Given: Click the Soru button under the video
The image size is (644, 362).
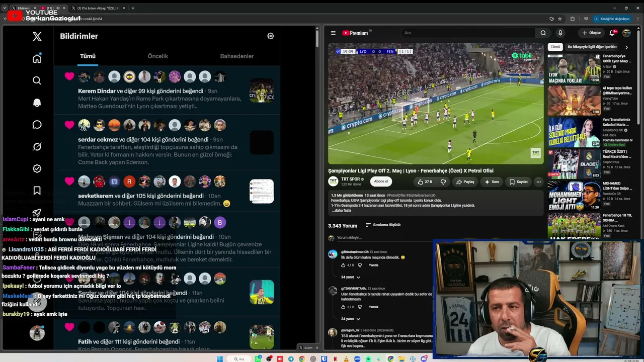Looking at the screenshot, I should click(x=492, y=182).
